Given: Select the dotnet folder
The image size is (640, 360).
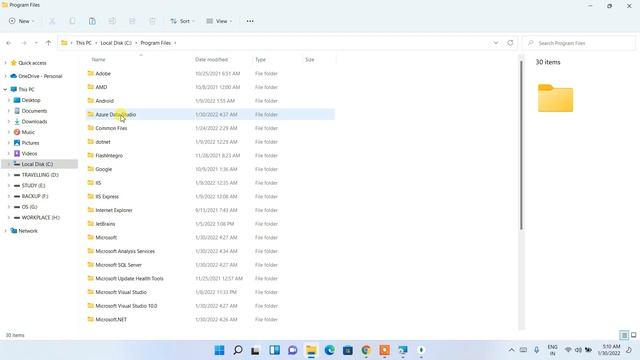Looking at the screenshot, I should (x=211, y=142).
